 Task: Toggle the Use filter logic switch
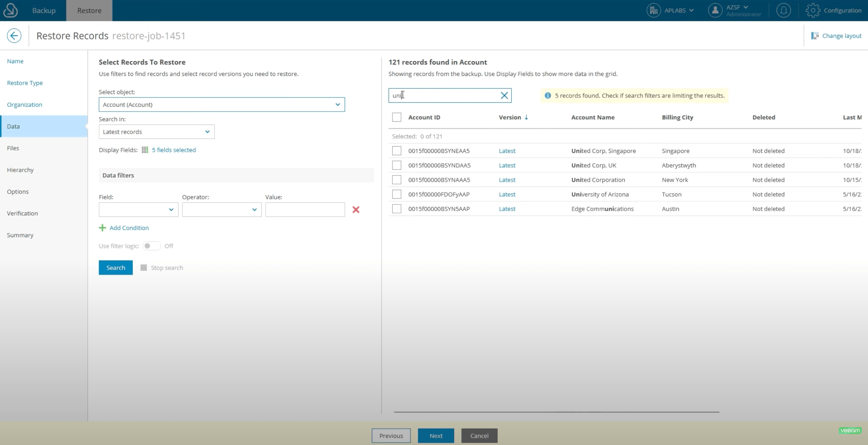point(151,246)
